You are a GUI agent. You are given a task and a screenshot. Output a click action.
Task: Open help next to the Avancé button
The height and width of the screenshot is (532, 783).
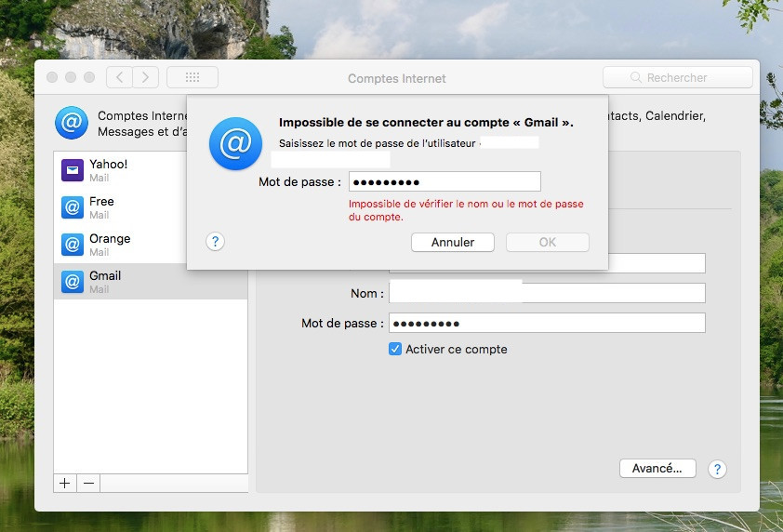coord(717,469)
